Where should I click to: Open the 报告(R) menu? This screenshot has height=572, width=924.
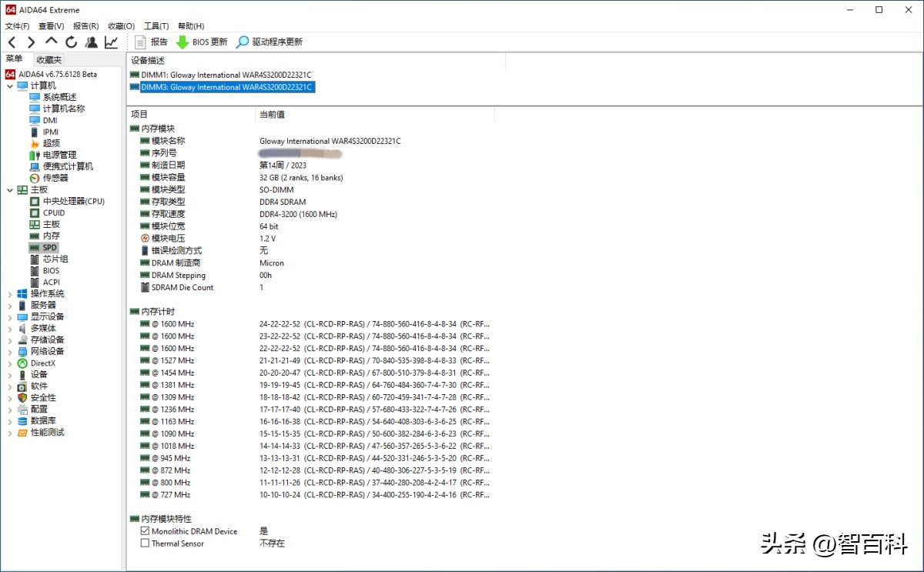coord(86,26)
